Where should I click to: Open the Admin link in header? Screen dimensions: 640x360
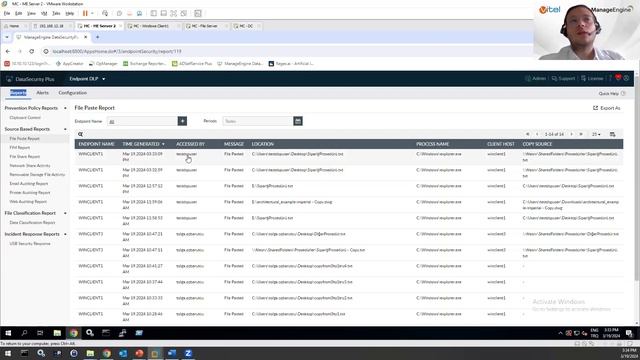536,78
